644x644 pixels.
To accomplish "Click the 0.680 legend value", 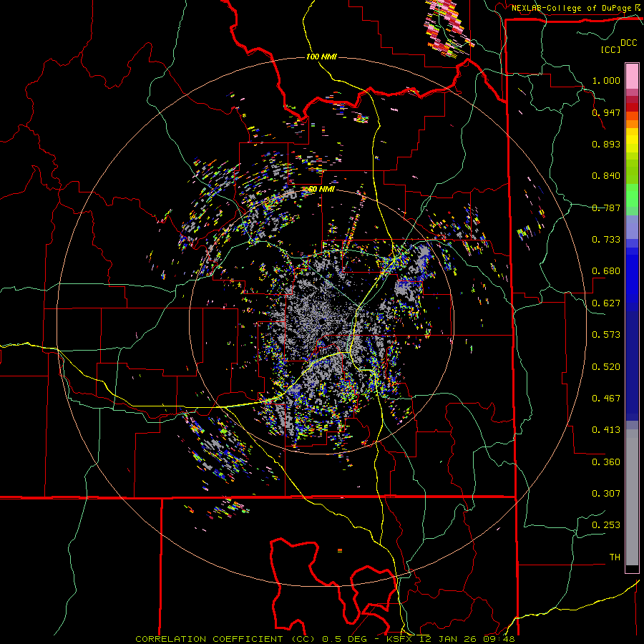I will tap(606, 271).
